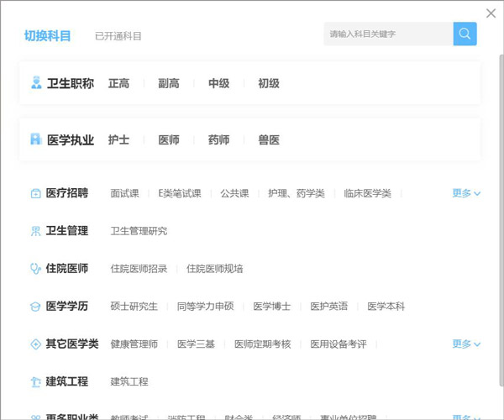504x420 pixels.
Task: Select 副高 under 卫生职称
Action: pos(169,83)
